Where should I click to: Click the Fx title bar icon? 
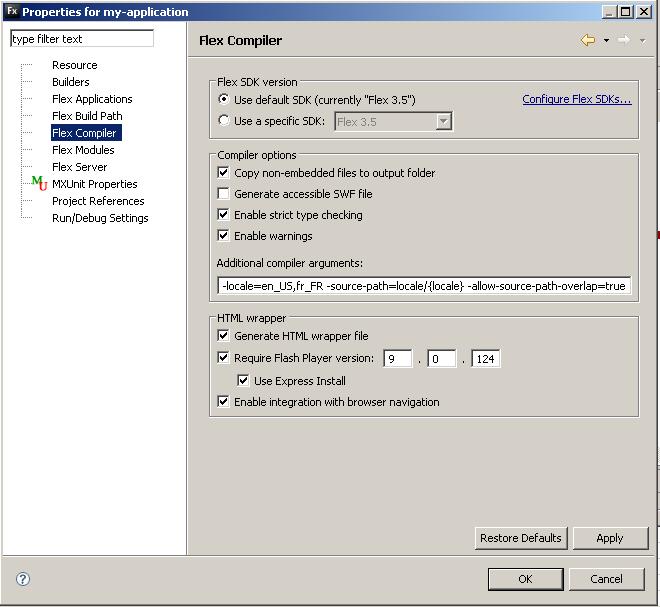12,11
